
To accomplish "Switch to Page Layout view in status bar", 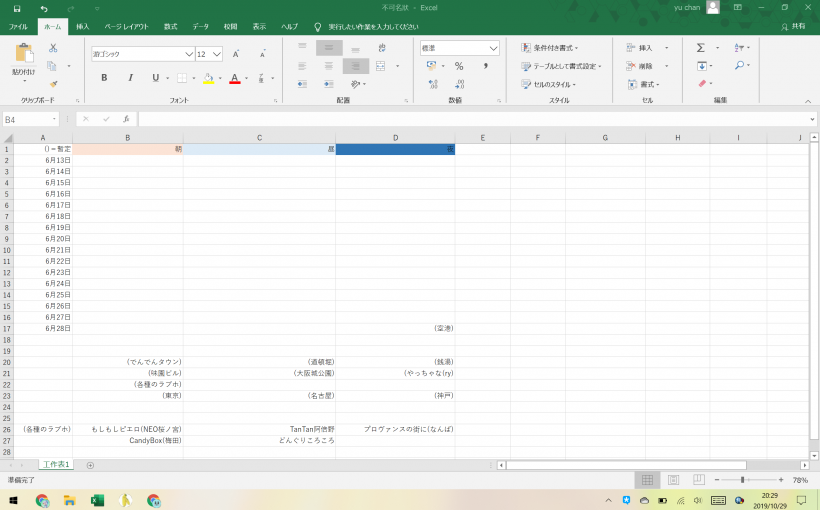I will pyautogui.click(x=673, y=480).
